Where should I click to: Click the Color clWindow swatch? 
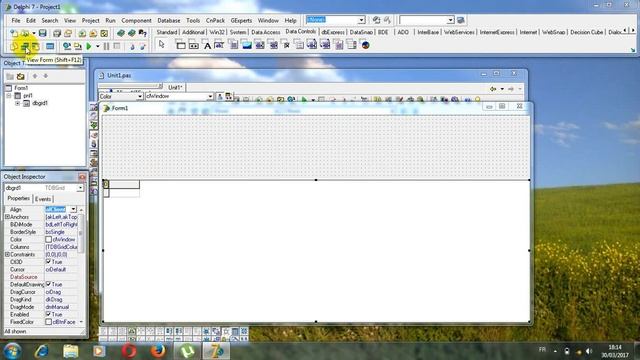coord(48,240)
